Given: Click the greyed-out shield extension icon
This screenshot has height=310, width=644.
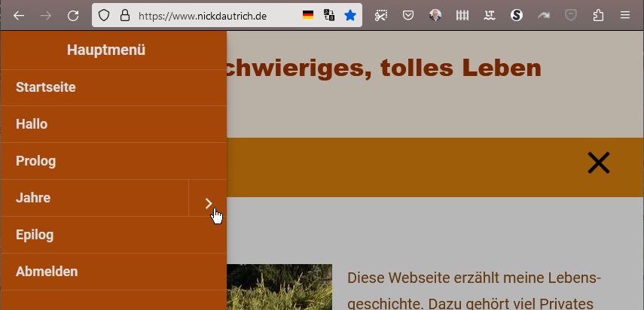Looking at the screenshot, I should click(570, 16).
